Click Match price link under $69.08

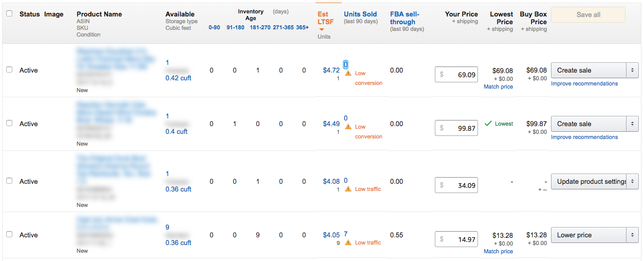(x=498, y=86)
